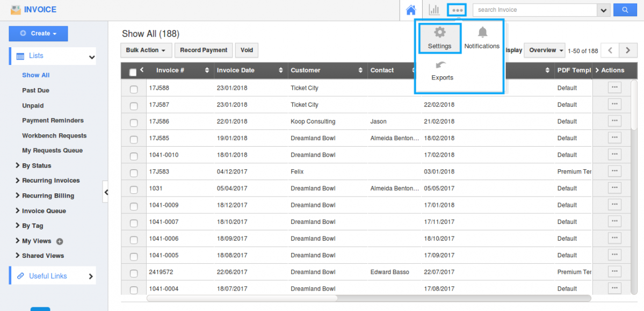This screenshot has width=644, height=311.
Task: Open the Workbench Requests list
Action: click(x=54, y=135)
